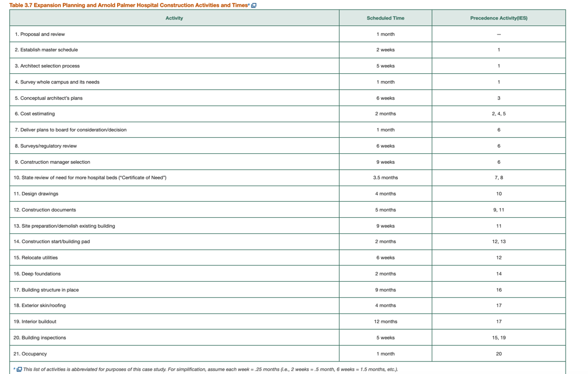
Task: Select '17. Building structure in place' text
Action: pyautogui.click(x=46, y=290)
